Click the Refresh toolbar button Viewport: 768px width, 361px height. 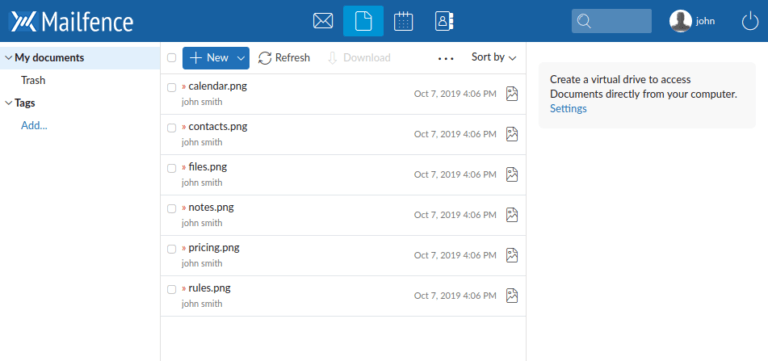[x=284, y=58]
